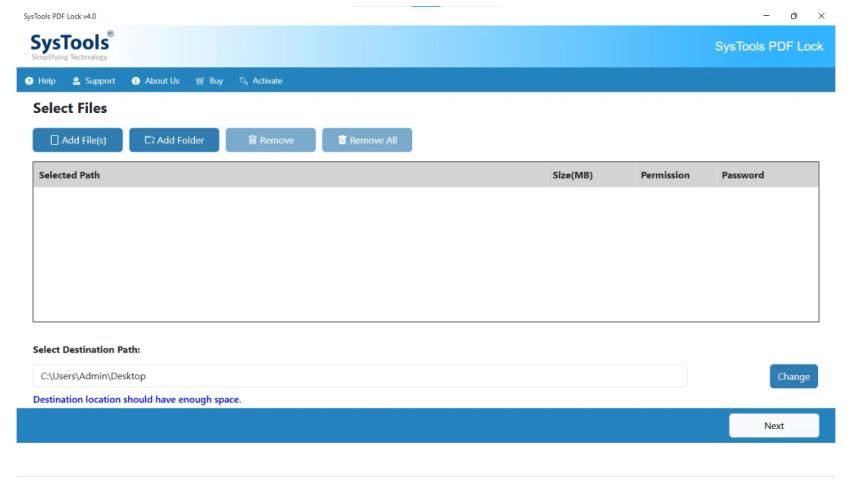The image size is (860, 480).
Task: Click the Permission column header
Action: [x=665, y=175]
